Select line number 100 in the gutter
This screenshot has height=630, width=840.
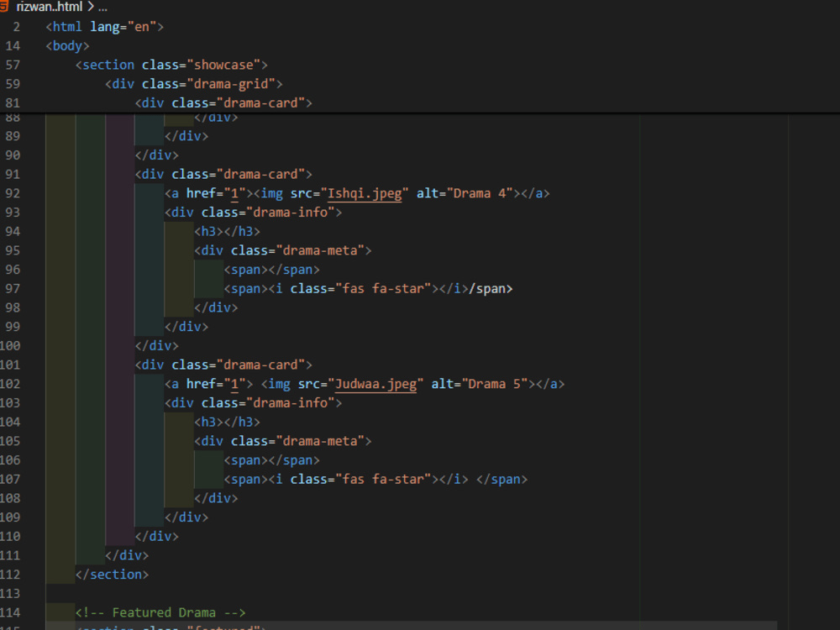coord(10,346)
